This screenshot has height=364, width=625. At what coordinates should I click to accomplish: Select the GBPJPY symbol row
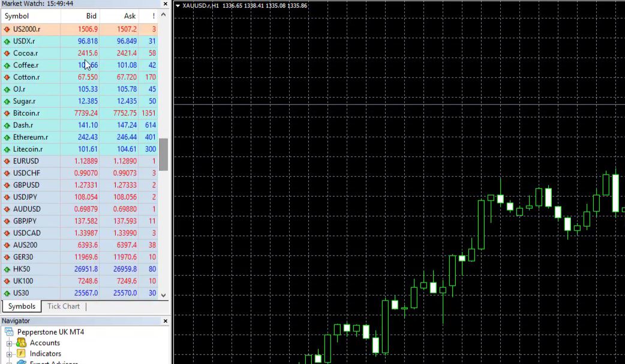[27, 221]
